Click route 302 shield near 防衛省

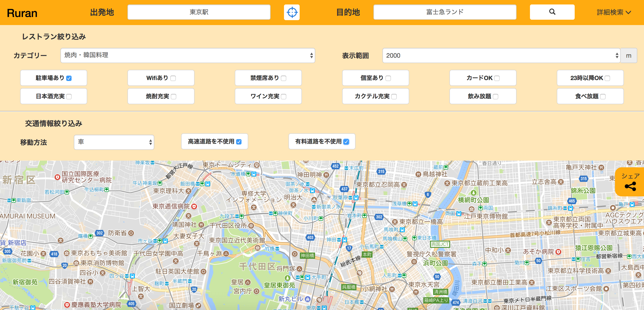(100, 233)
